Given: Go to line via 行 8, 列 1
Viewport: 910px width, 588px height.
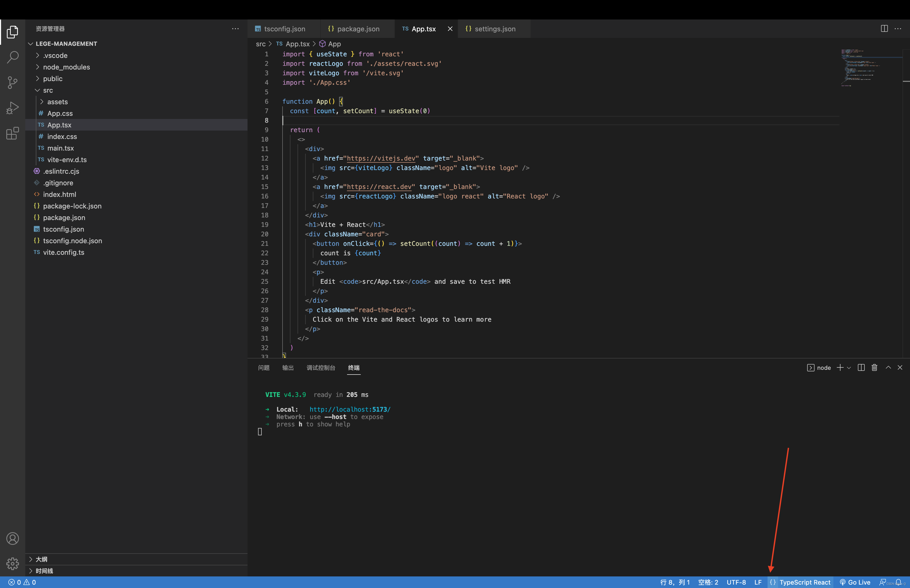Looking at the screenshot, I should (675, 582).
